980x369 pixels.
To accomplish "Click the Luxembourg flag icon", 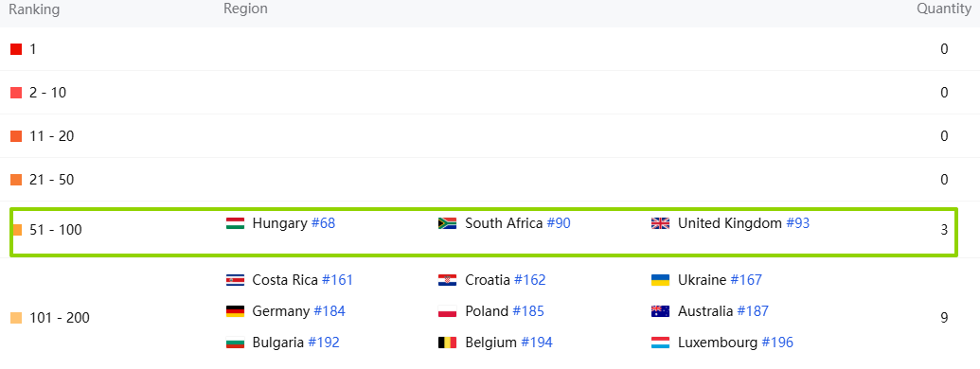I will coord(660,343).
